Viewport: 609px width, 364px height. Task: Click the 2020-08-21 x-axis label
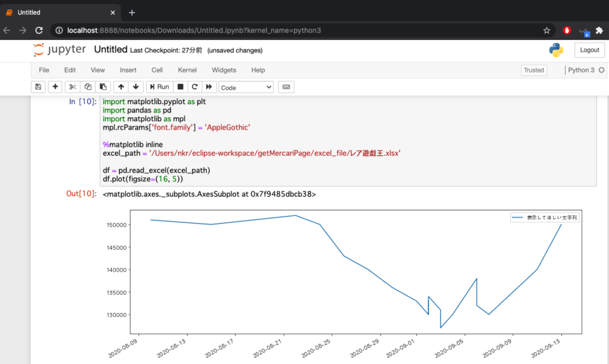click(x=267, y=348)
